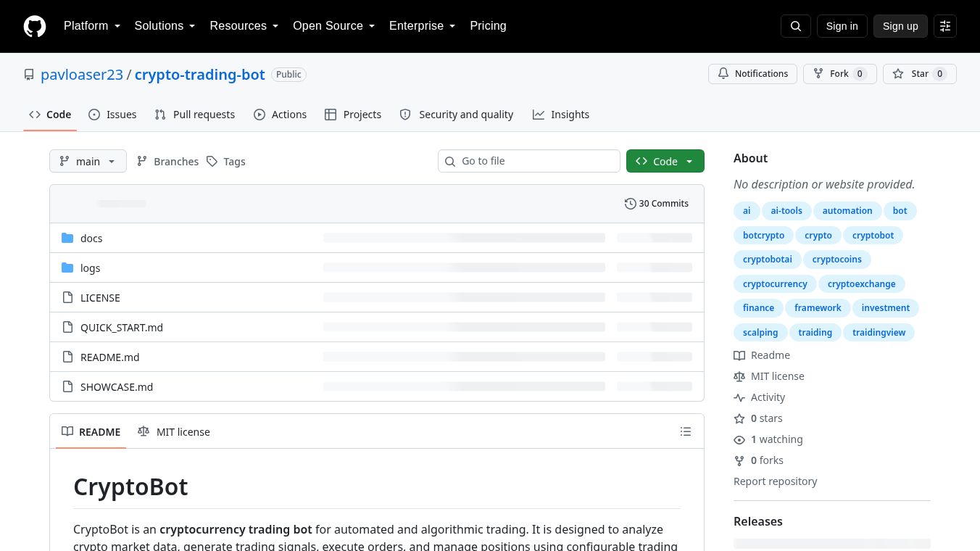Click the scale icon beside MIT license
This screenshot has height=551, width=980.
pyautogui.click(x=739, y=376)
